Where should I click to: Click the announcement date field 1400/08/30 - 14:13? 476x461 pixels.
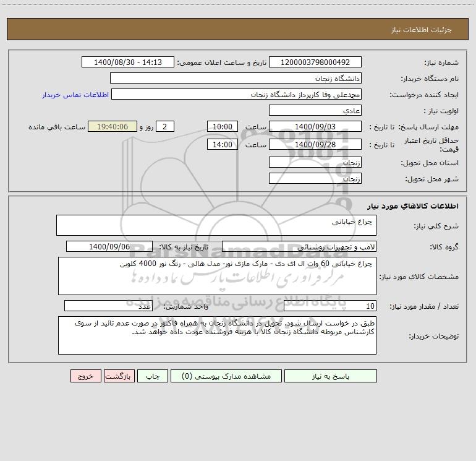point(128,62)
